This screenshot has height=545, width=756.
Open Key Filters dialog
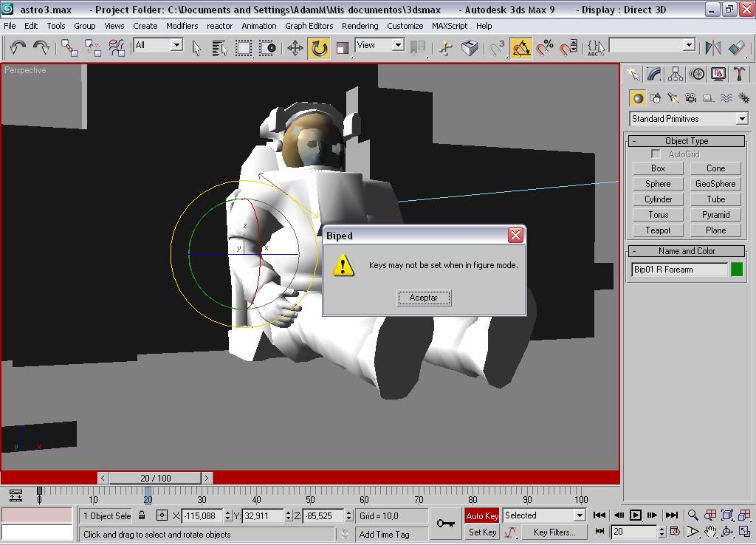554,532
